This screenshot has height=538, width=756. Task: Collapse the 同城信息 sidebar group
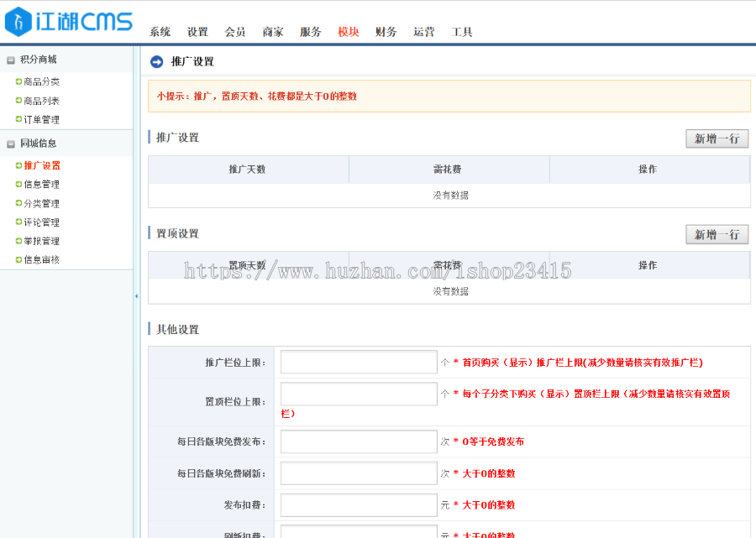point(11,144)
